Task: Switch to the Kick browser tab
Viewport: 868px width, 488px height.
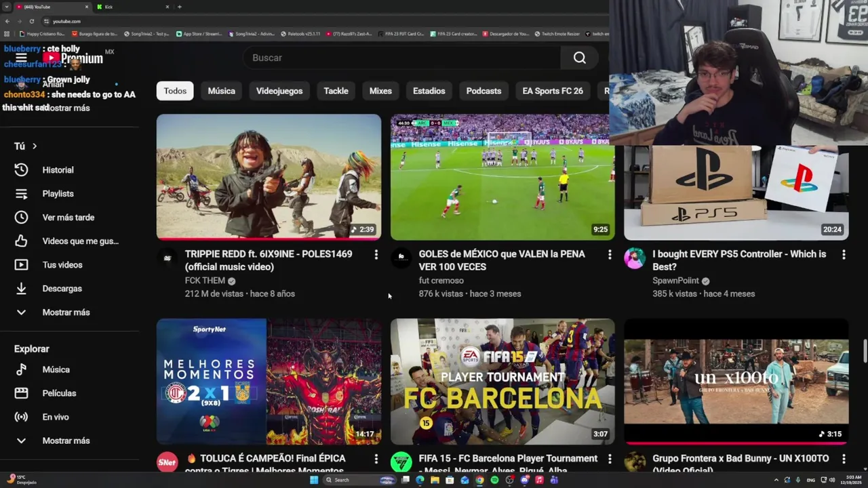Action: pos(132,7)
